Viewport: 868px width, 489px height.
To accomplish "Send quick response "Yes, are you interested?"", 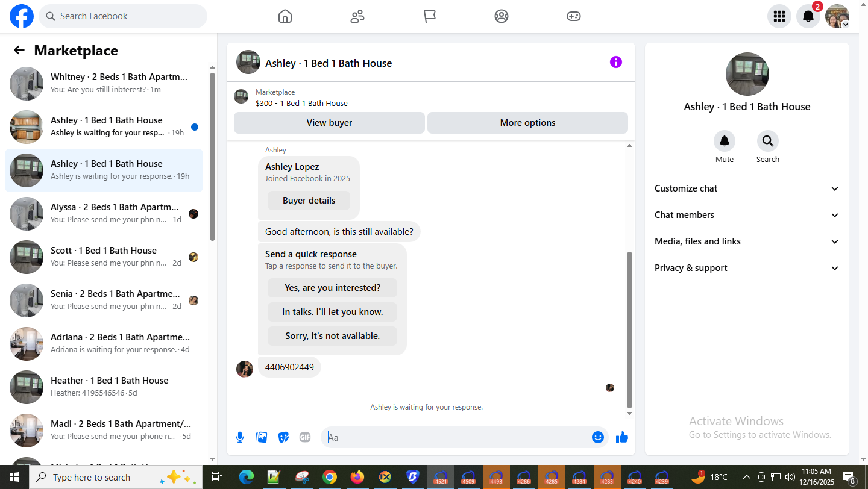I will [332, 288].
